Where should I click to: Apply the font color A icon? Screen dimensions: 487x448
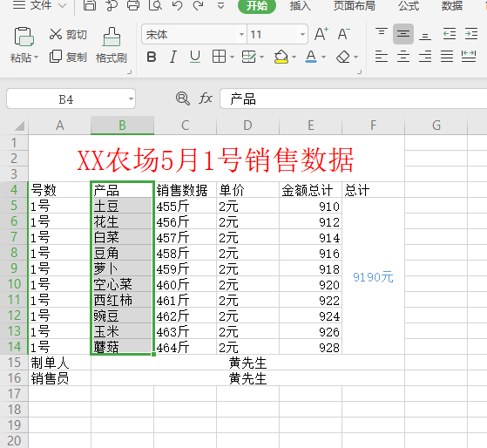[x=311, y=57]
